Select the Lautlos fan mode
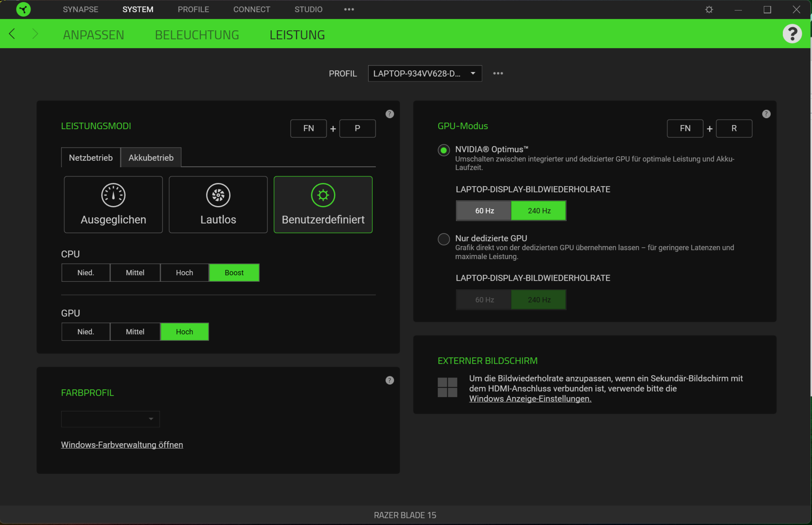 tap(218, 204)
